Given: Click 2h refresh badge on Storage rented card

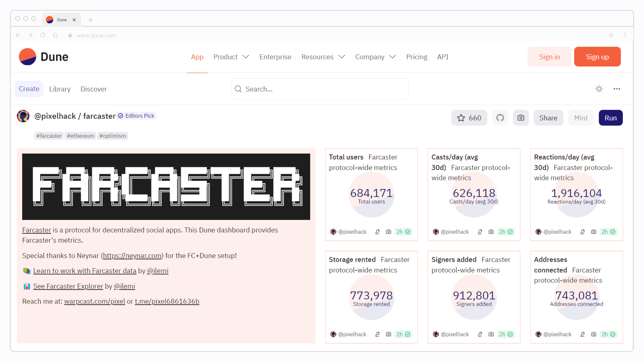Looking at the screenshot, I should pyautogui.click(x=403, y=334).
